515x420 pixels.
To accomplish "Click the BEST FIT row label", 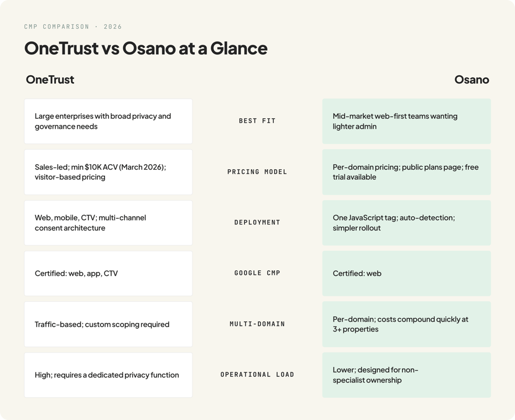I will [257, 121].
